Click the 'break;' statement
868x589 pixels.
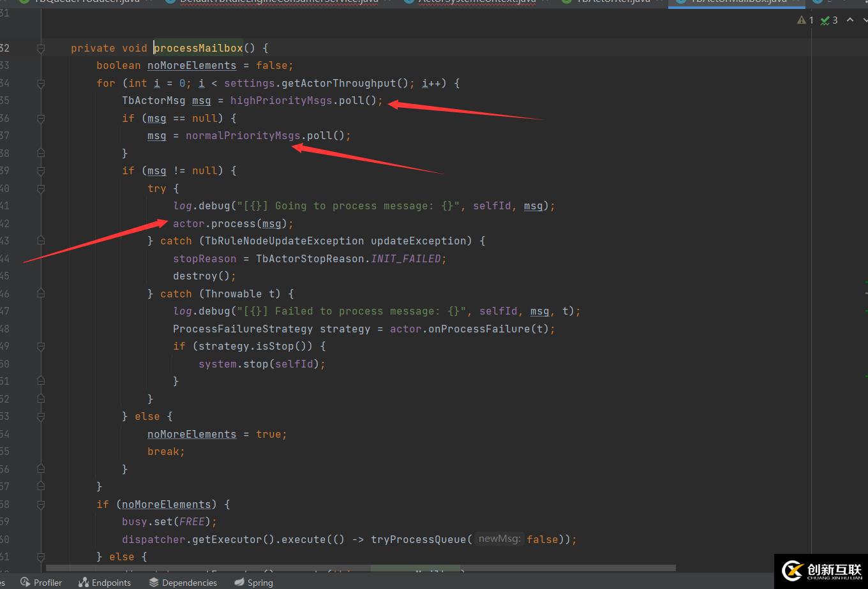pos(166,451)
